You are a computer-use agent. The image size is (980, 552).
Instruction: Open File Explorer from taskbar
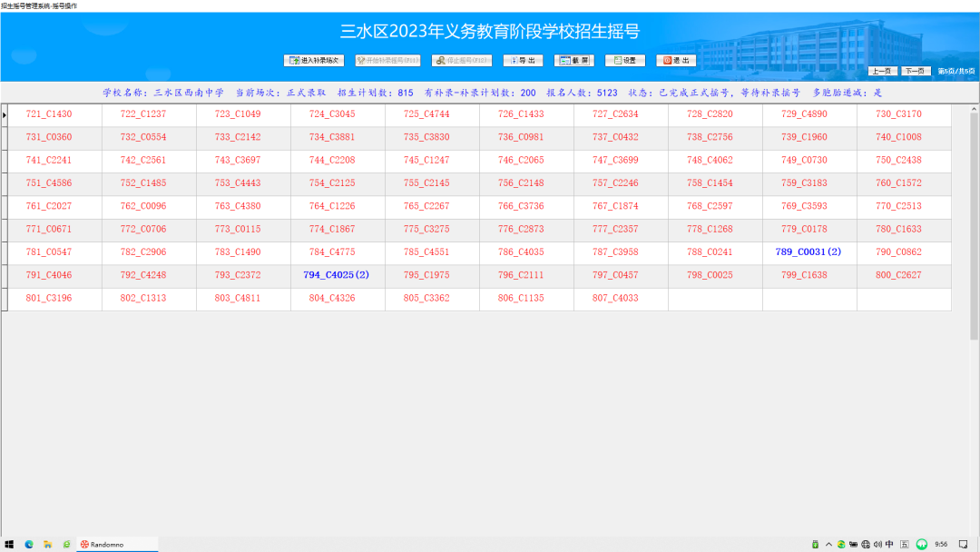coord(47,545)
